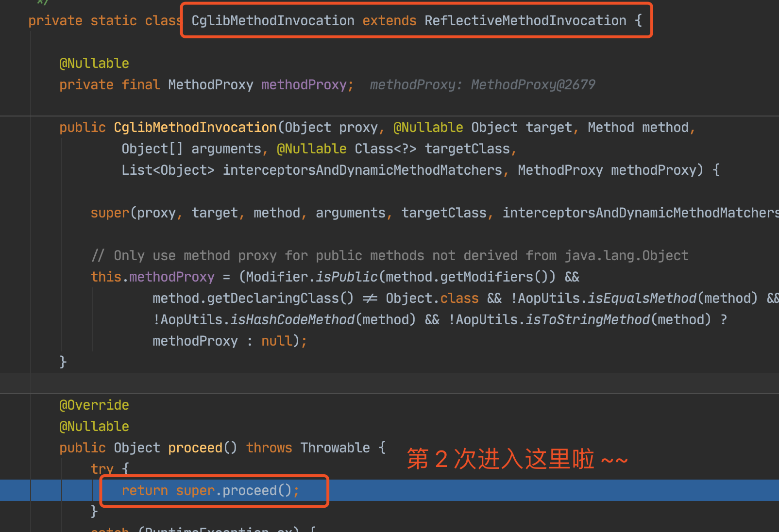Click the target parameter in constructor signature

549,127
